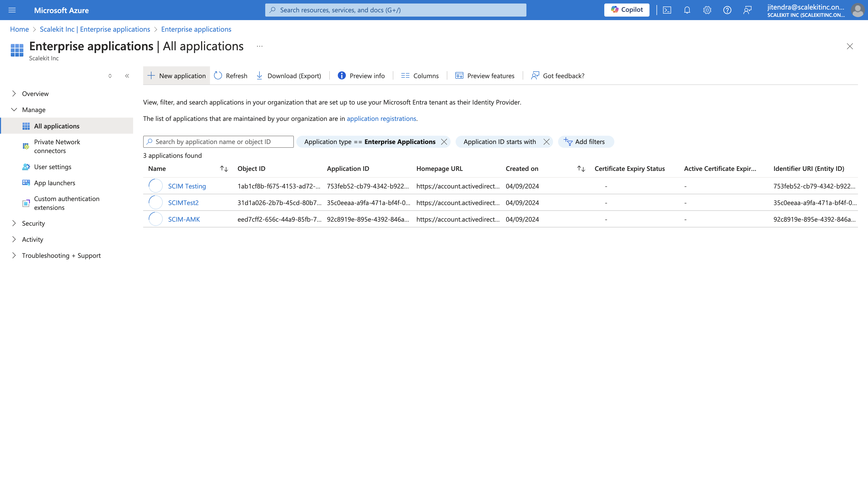Screen dimensions: 868x482
Task: Click the Enterprise applications grid icon in header
Action: pyautogui.click(x=17, y=50)
